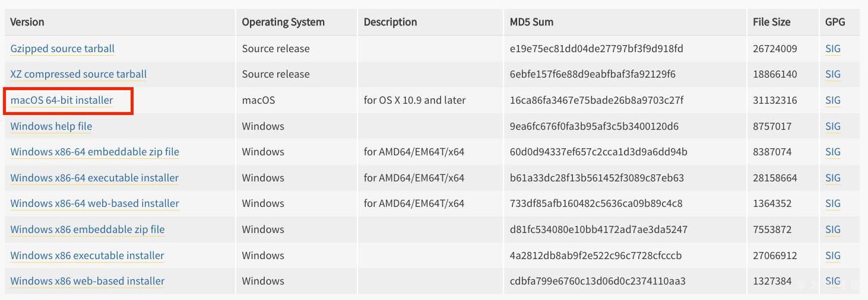
Task: Open Windows x86 web-based installer link
Action: tap(87, 281)
